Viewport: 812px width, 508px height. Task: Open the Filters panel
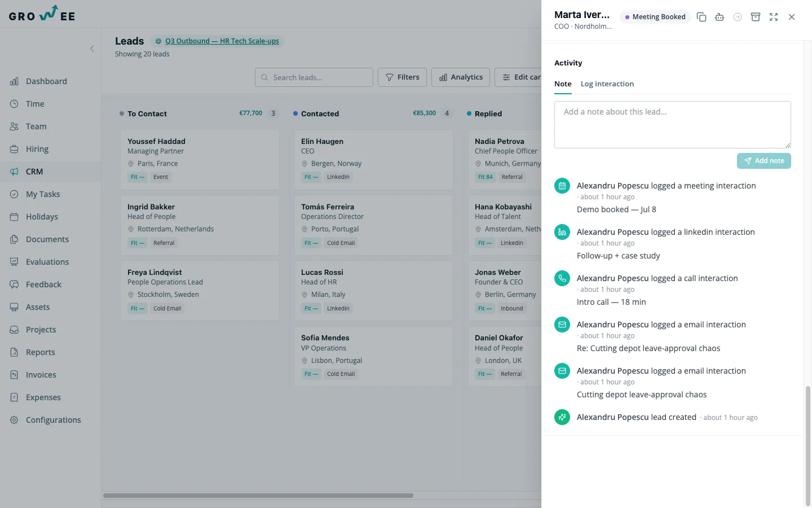403,77
